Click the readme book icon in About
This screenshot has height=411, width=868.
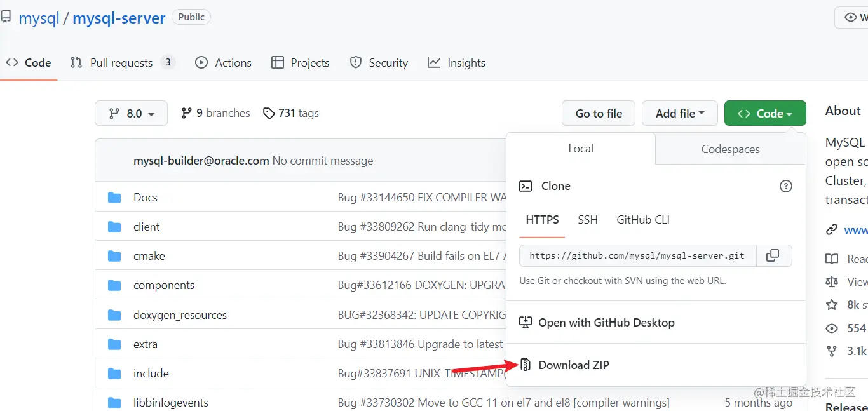[x=831, y=259]
